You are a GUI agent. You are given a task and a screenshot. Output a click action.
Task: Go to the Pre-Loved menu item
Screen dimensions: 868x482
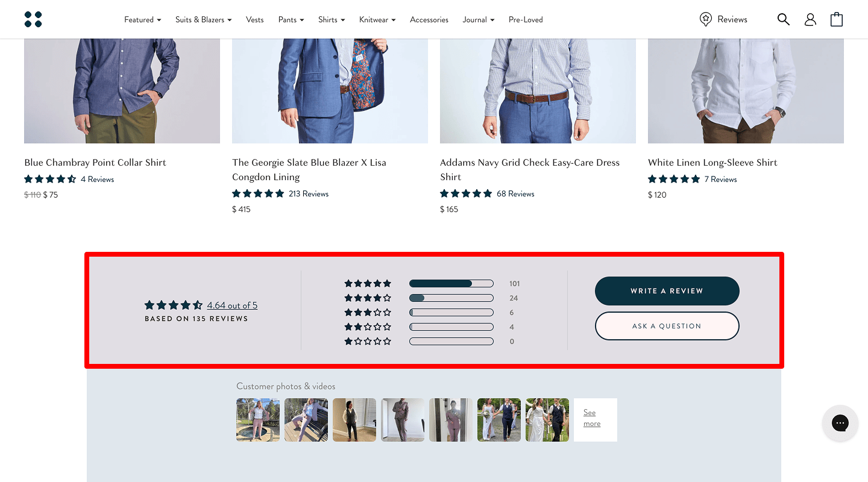(526, 20)
